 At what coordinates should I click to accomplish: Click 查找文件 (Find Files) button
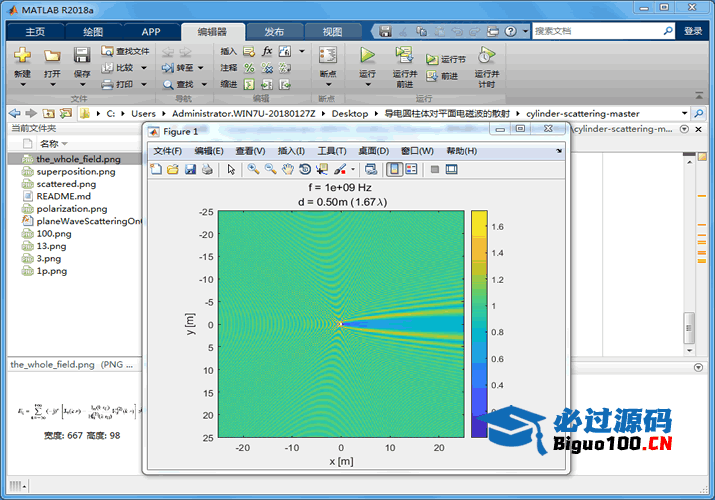125,51
